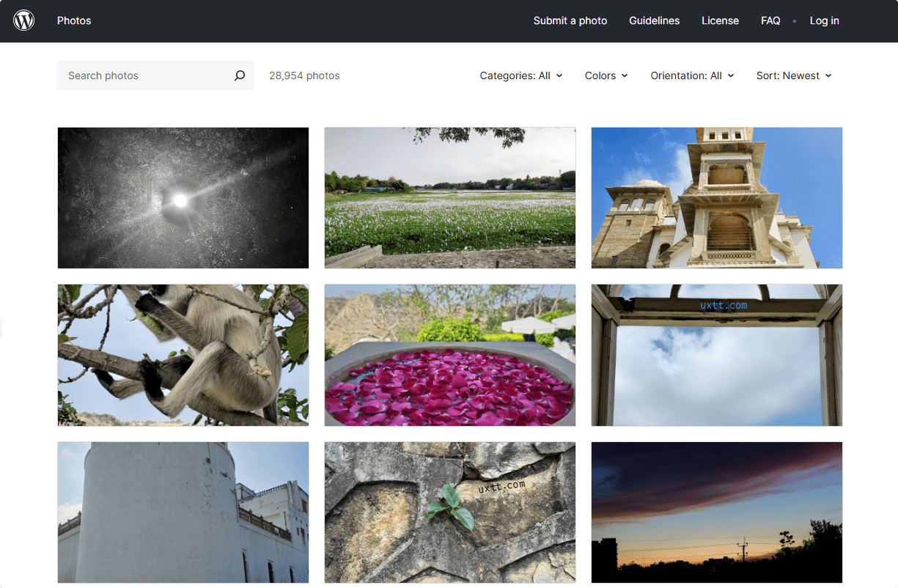898x588 pixels.
Task: Expand the Colors filter dropdown
Action: click(606, 76)
